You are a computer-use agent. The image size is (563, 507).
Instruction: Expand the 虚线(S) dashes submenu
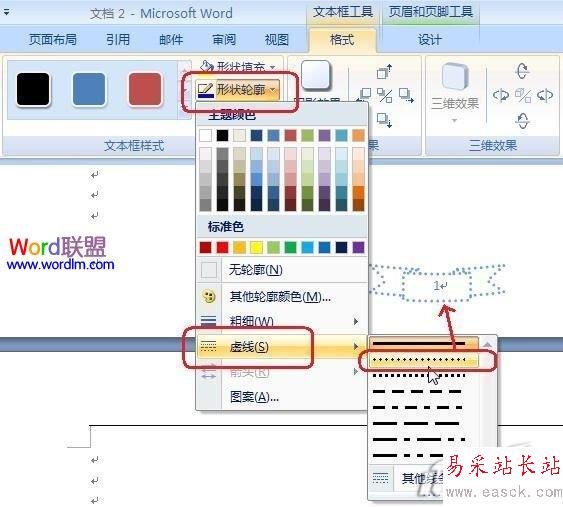282,346
